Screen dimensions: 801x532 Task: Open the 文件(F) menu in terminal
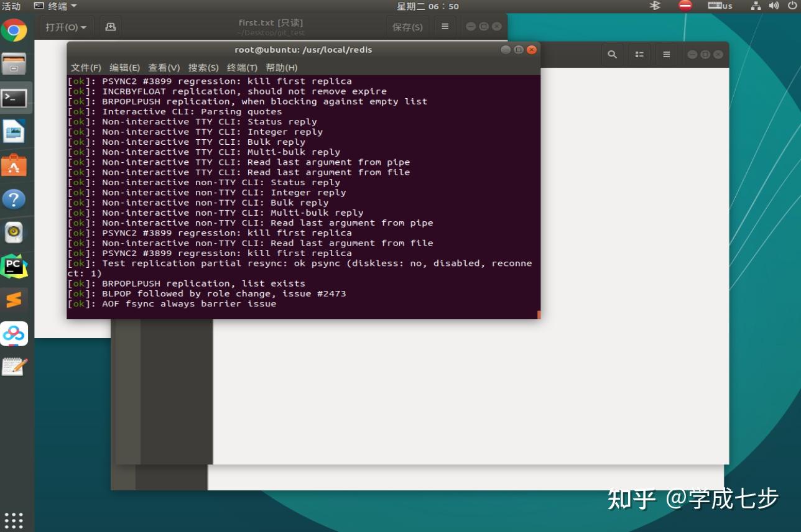coord(86,68)
